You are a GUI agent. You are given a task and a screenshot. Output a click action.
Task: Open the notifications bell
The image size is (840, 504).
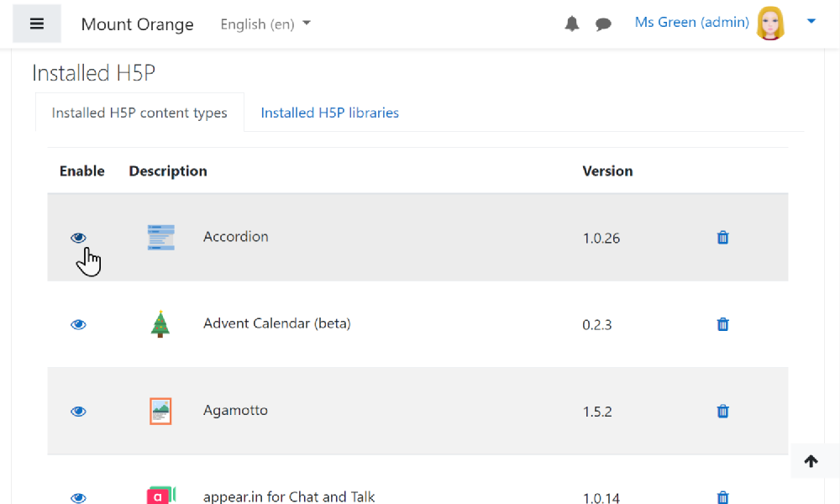coord(571,24)
